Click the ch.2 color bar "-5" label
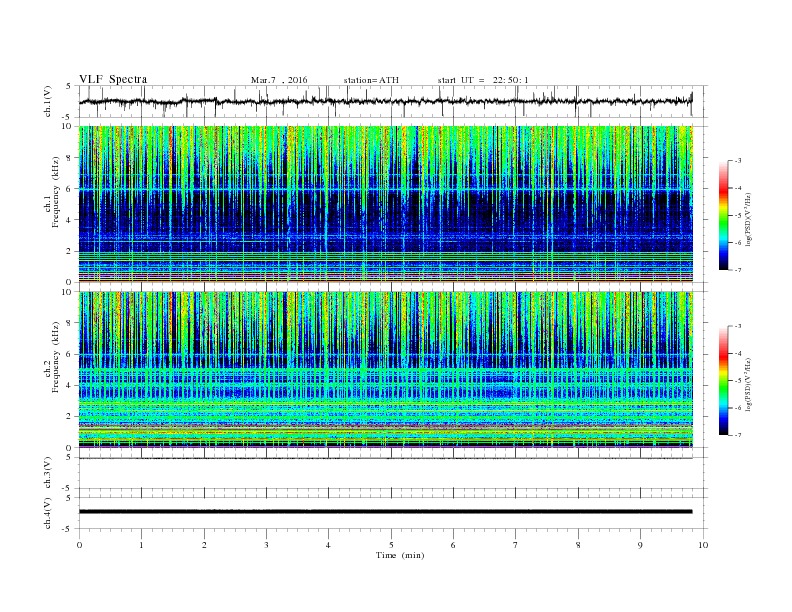 pyautogui.click(x=737, y=381)
